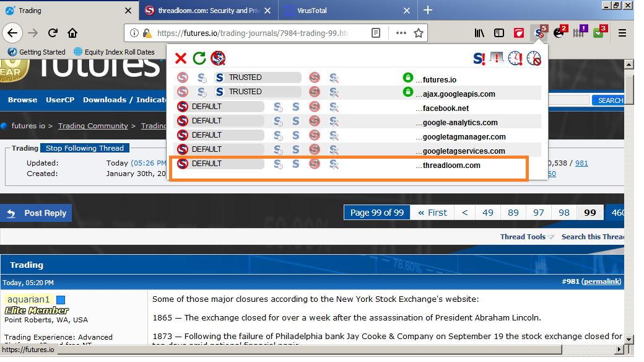Go to home page icon
This screenshot has height=362, width=644.
click(72, 33)
